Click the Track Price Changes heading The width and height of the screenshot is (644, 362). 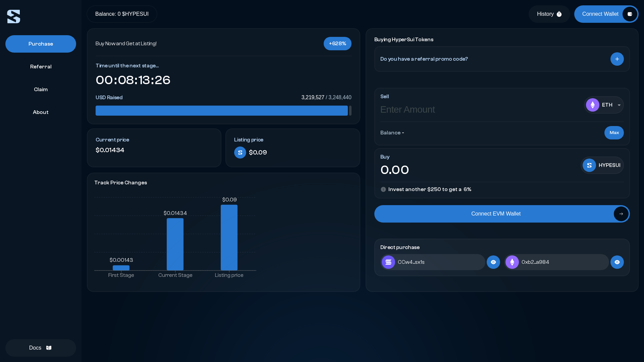pos(121,183)
